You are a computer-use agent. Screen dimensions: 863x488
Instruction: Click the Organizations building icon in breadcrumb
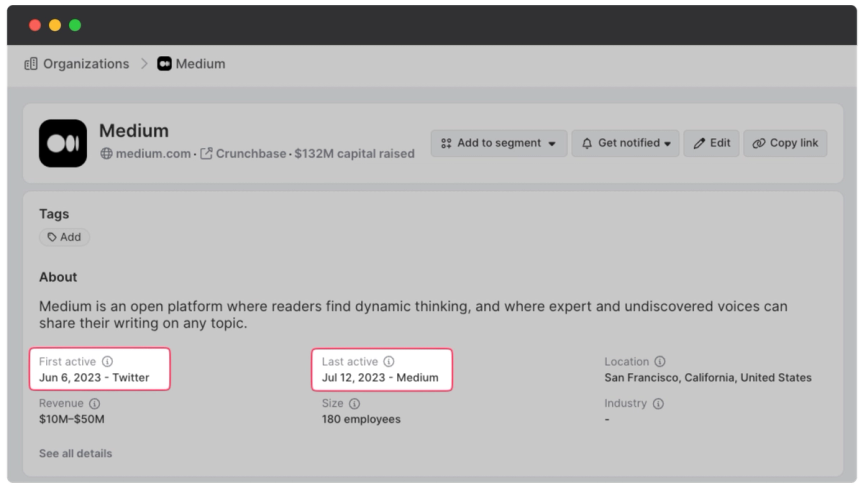tap(31, 64)
